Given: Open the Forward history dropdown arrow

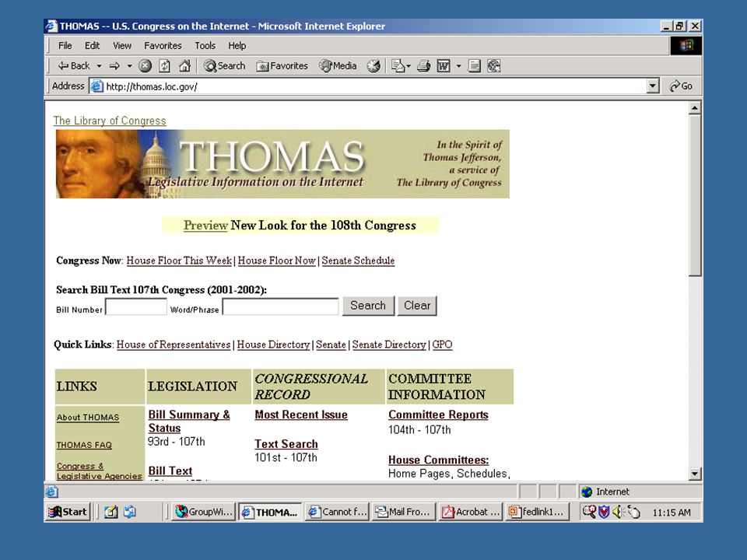Looking at the screenshot, I should click(x=129, y=65).
